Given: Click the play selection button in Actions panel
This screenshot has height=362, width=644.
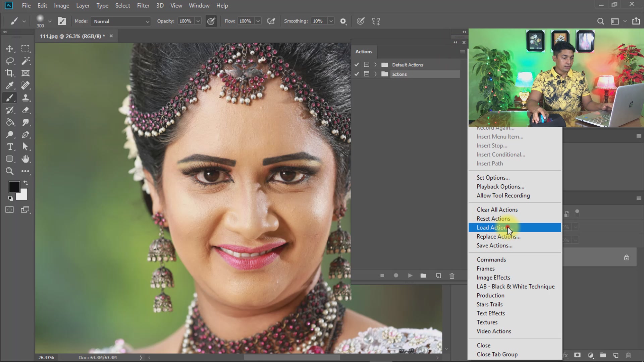Looking at the screenshot, I should (410, 276).
